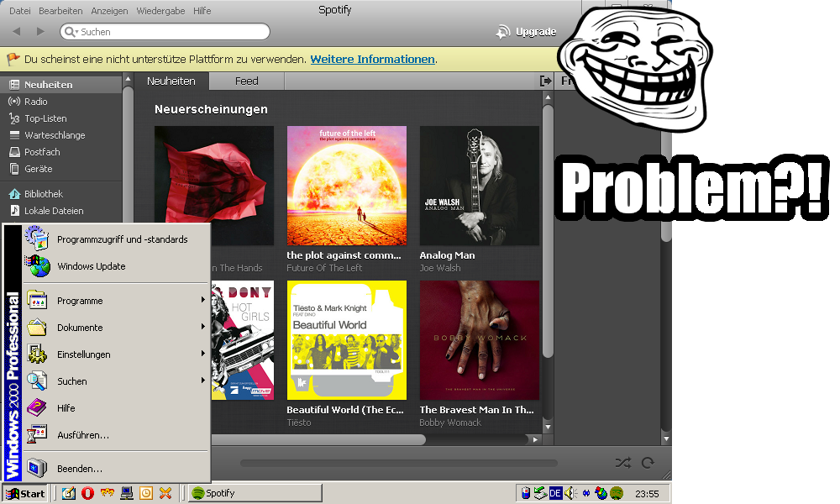Open Windows Update from Start menu
The width and height of the screenshot is (840, 504).
click(116, 266)
